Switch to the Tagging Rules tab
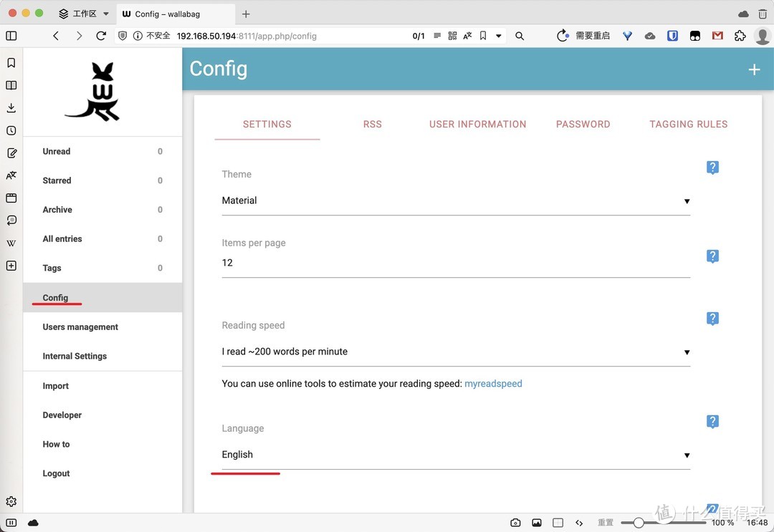 pos(688,124)
